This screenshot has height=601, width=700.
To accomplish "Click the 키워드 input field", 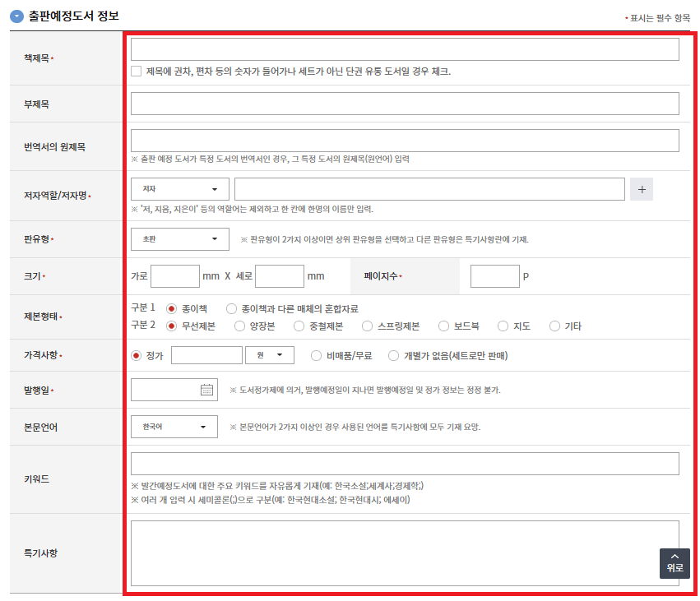I will [405, 464].
